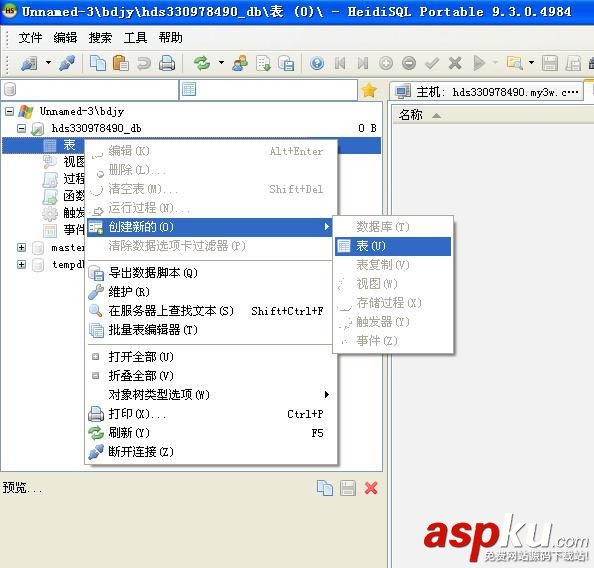Click the blue Help toolbar icon
This screenshot has height=568, width=594.
click(x=317, y=63)
